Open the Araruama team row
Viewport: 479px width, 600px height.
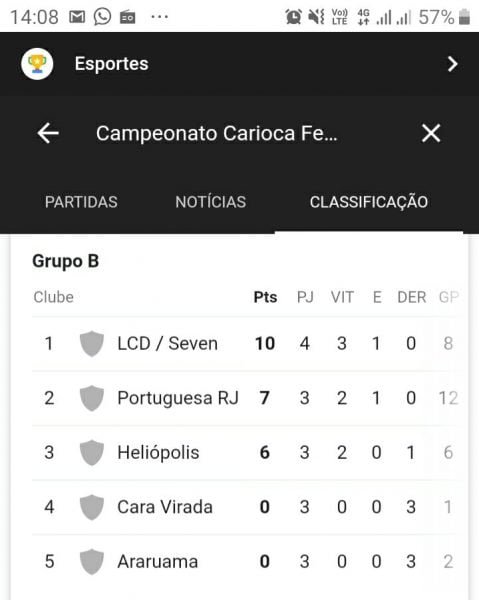245,562
